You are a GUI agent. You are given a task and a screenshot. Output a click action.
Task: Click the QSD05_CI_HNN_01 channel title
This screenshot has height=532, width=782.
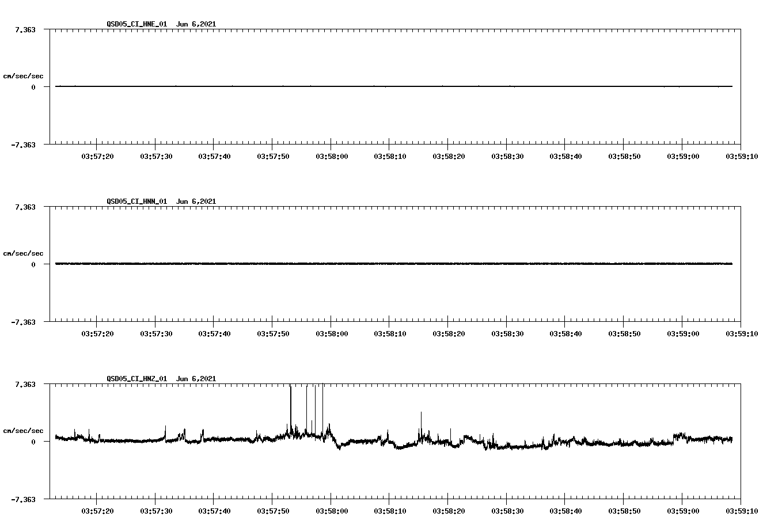tap(137, 202)
